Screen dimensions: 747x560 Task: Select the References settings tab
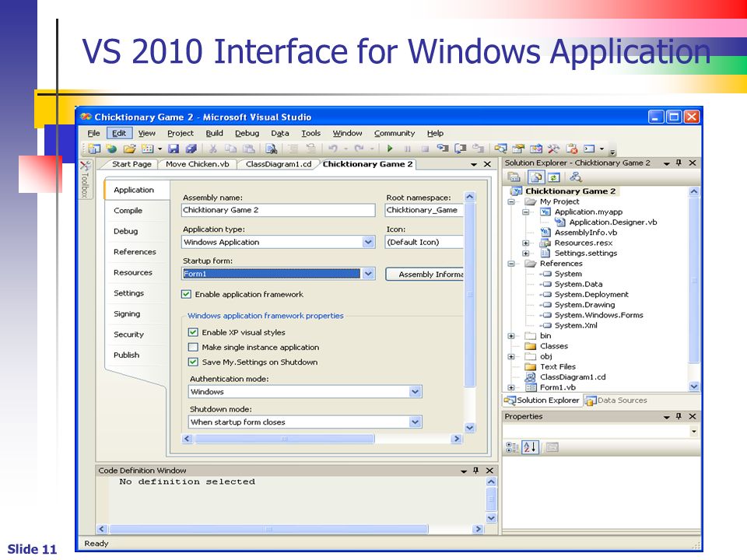(135, 252)
